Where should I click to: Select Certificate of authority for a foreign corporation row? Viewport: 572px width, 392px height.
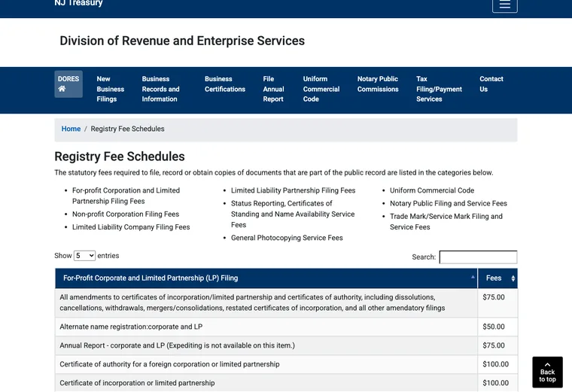(286, 364)
